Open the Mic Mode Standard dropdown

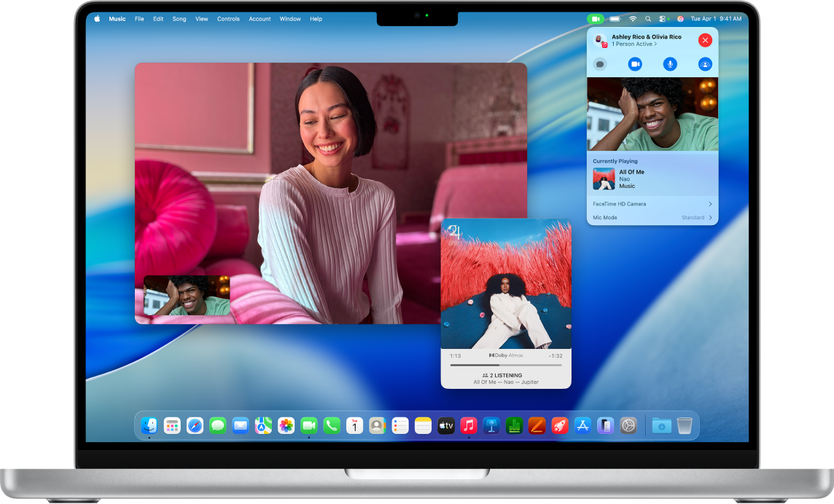coord(652,217)
